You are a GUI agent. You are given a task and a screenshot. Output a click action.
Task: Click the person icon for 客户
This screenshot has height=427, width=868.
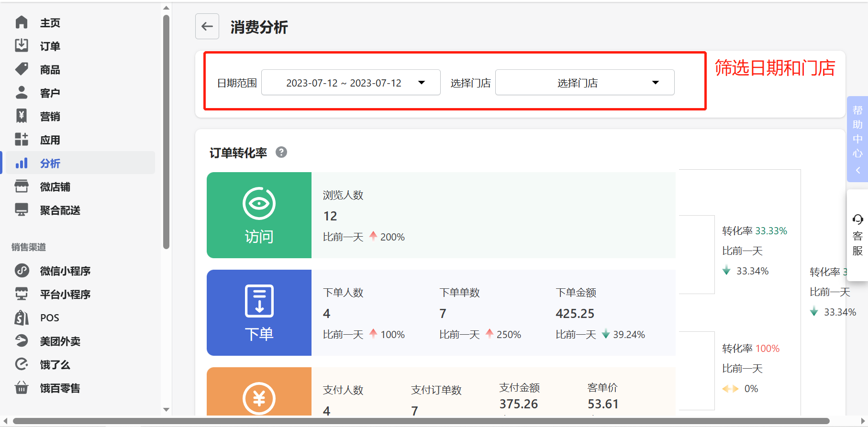22,92
